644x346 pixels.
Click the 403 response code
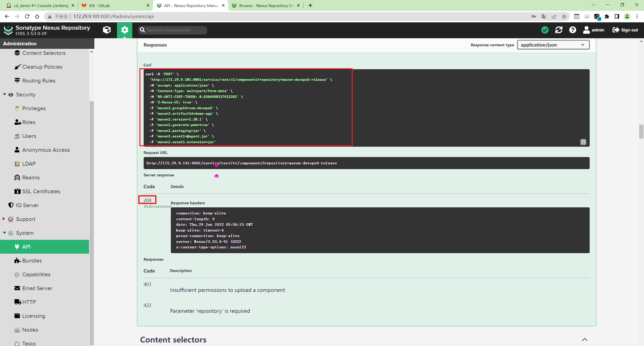[147, 284]
